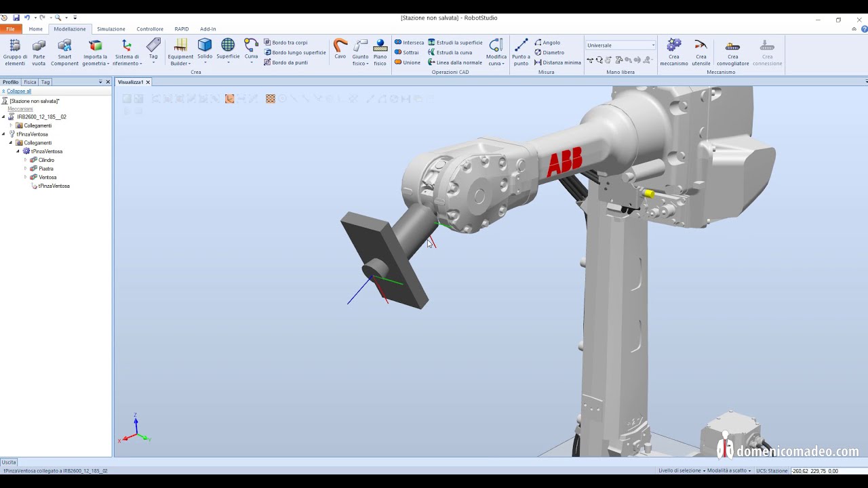This screenshot has width=868, height=488.
Task: Click Collapse all in the Profilo panel
Action: coord(18,91)
